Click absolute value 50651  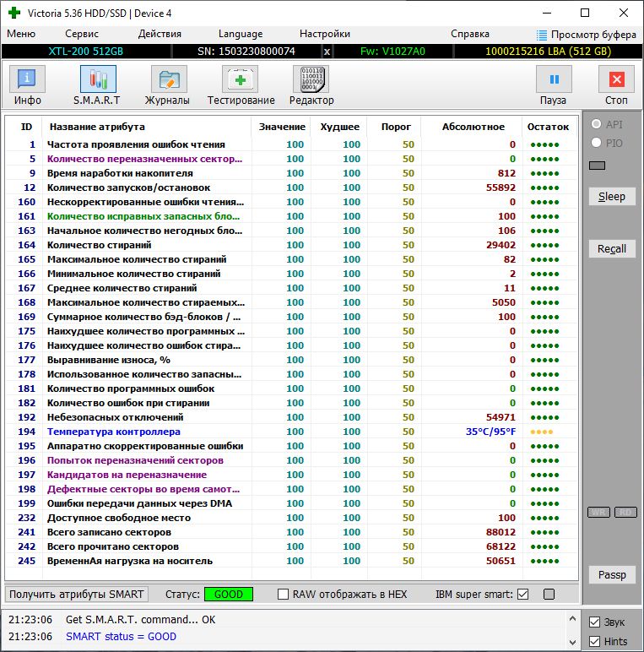tap(501, 561)
